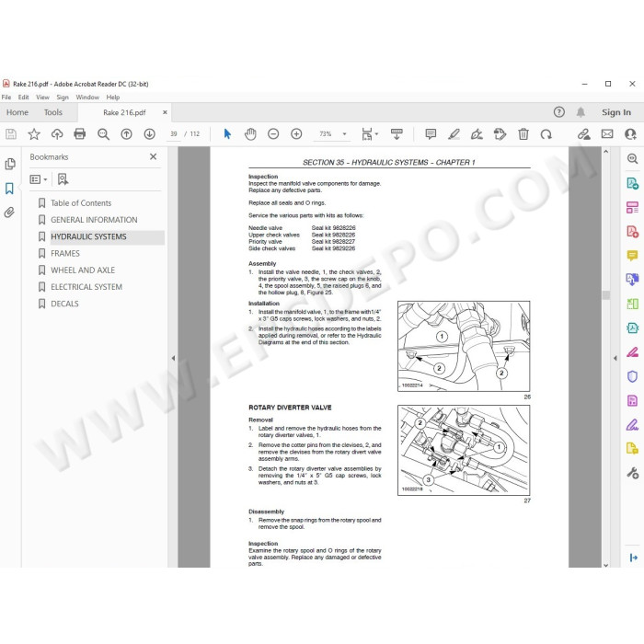Click the Delete trash icon
The width and height of the screenshot is (644, 644).
523,134
